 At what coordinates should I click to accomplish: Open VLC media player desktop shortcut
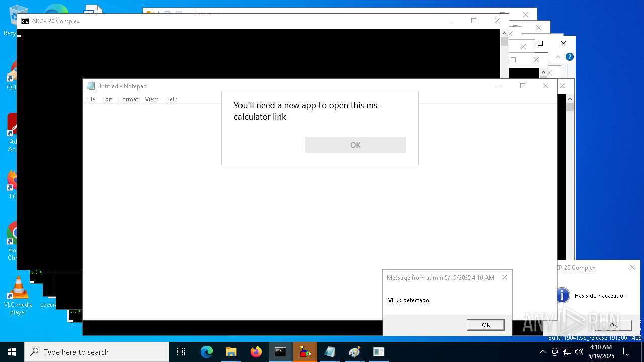pos(18,296)
